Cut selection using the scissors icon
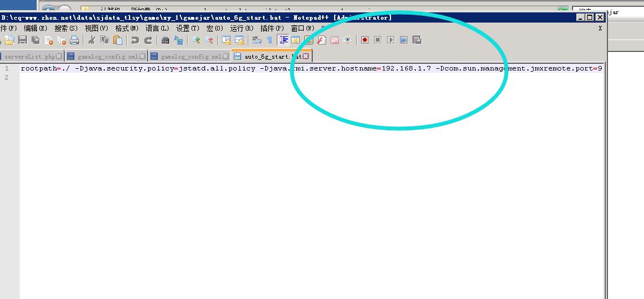This screenshot has width=644, height=299. tap(91, 40)
